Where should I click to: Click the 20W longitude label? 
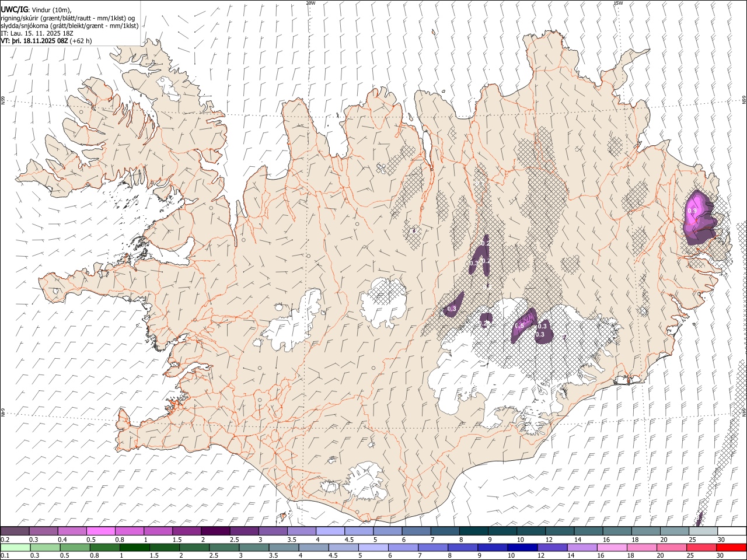310,3
